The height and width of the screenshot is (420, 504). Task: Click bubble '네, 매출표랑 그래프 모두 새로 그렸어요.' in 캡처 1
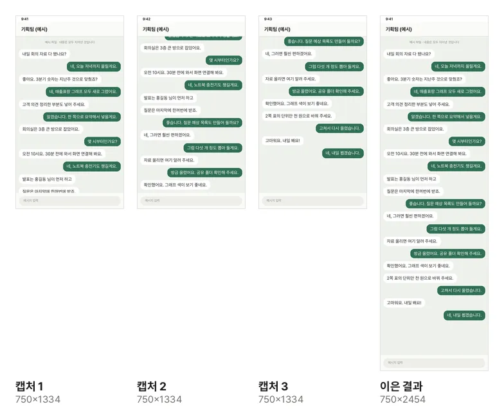pyautogui.click(x=84, y=91)
